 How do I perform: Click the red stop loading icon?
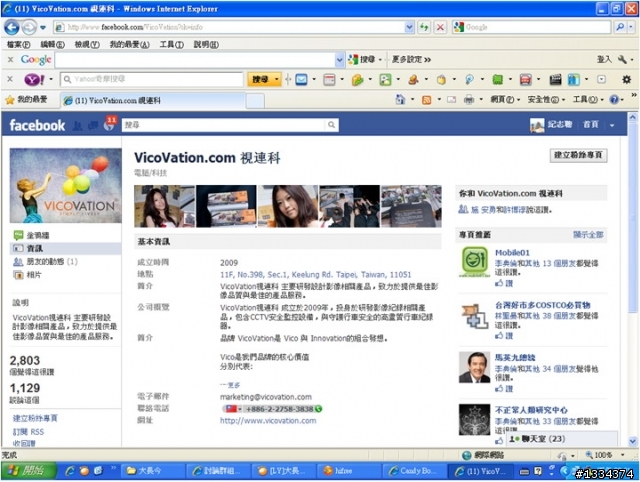[440, 27]
